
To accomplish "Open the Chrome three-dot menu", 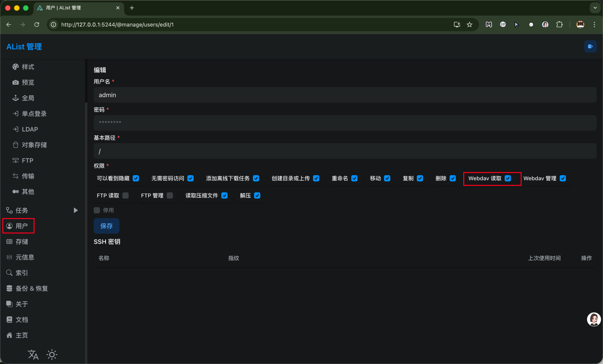I will pos(594,24).
